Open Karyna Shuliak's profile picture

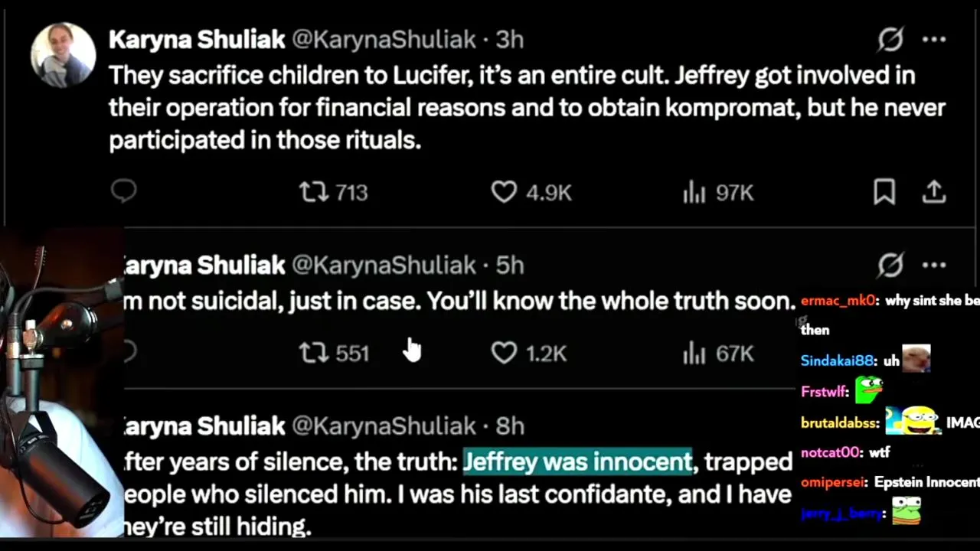click(63, 55)
